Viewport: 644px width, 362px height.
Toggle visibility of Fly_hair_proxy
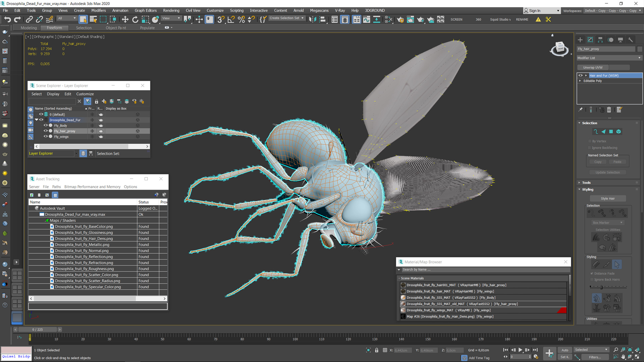coord(46,131)
